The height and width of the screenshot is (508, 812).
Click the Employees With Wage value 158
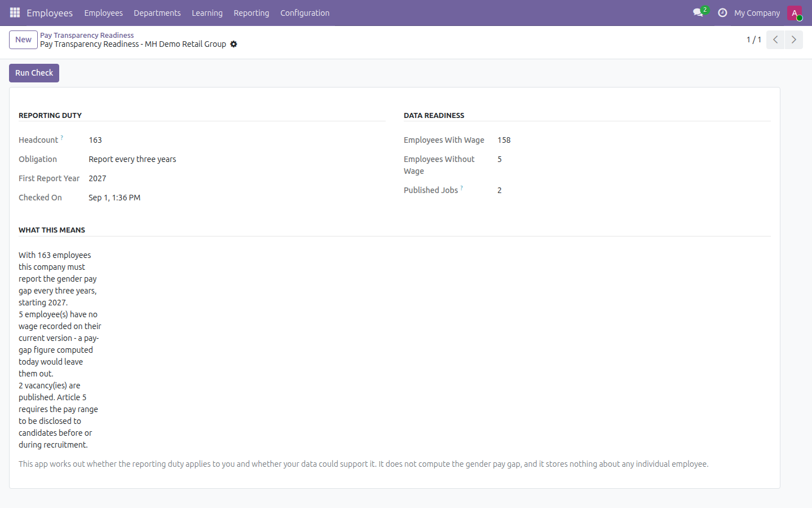click(504, 140)
